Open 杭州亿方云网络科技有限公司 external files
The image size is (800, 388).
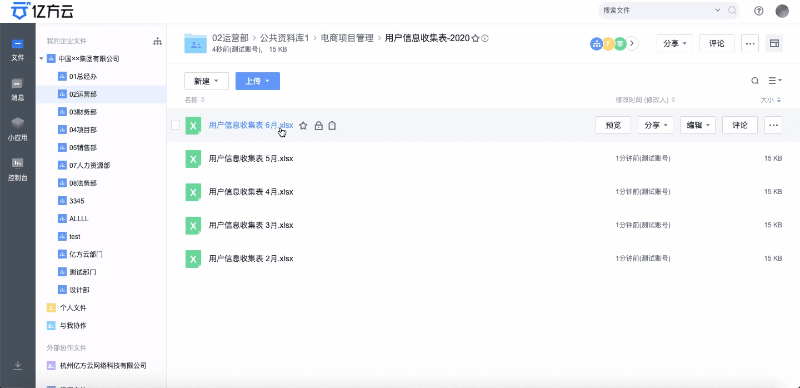pos(102,366)
